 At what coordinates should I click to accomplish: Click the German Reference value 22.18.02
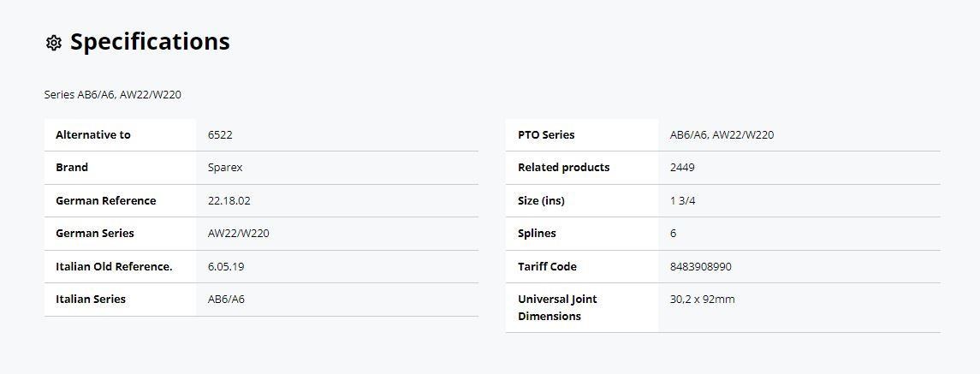coord(229,201)
